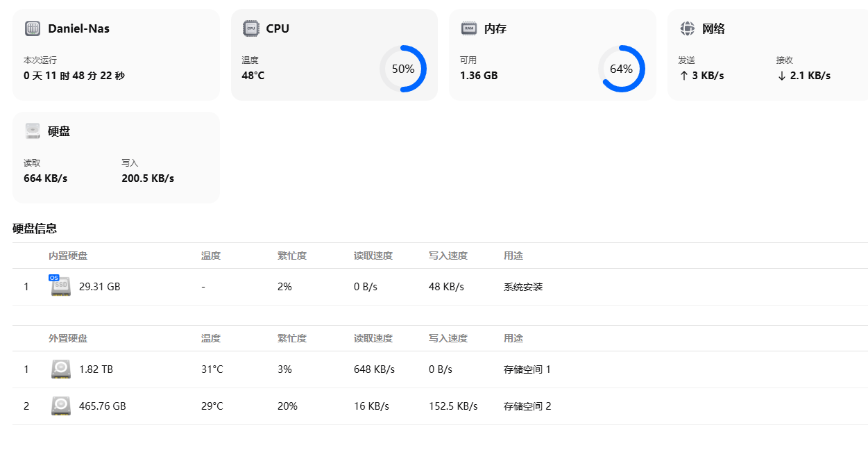The height and width of the screenshot is (450, 868).
Task: Click the RAM memory icon
Action: 469,28
